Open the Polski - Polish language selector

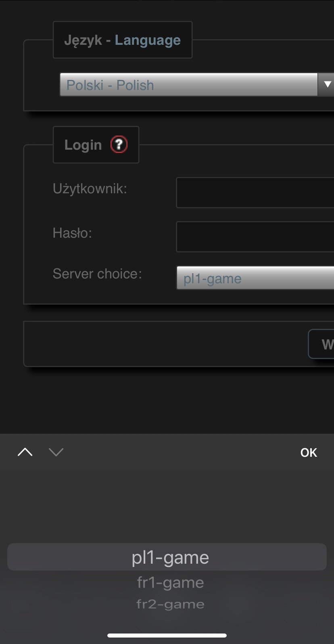pos(188,85)
